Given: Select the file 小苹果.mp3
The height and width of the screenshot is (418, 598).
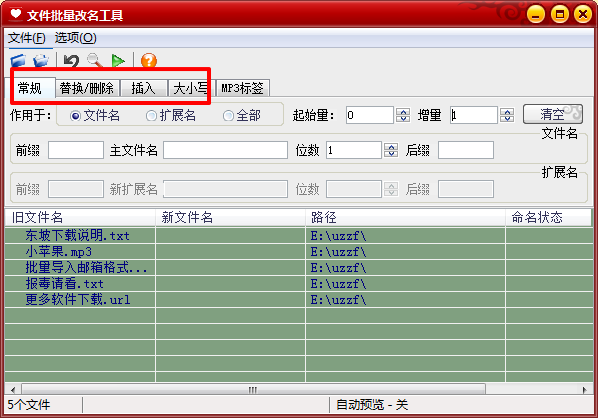Looking at the screenshot, I should [x=59, y=252].
